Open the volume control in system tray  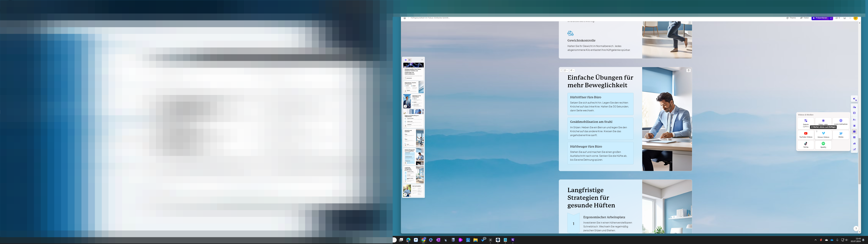pyautogui.click(x=846, y=240)
